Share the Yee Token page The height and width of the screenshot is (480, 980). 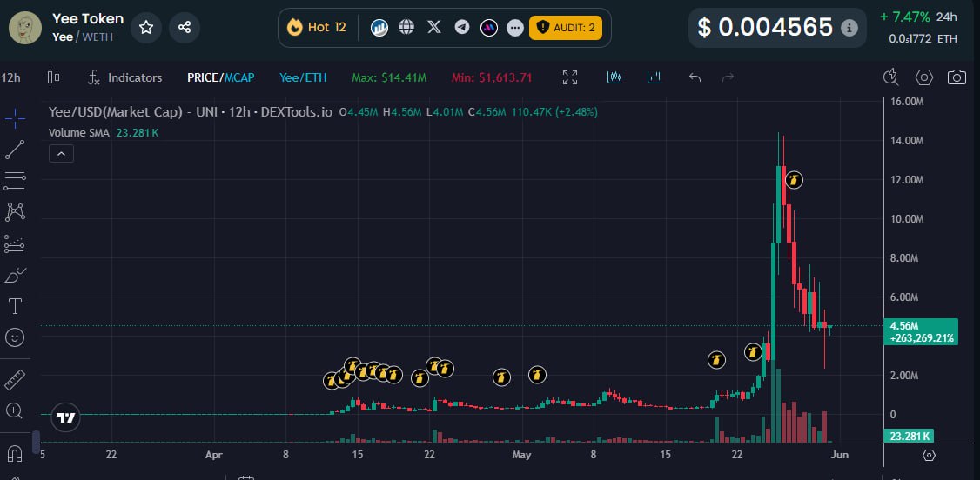[x=185, y=28]
